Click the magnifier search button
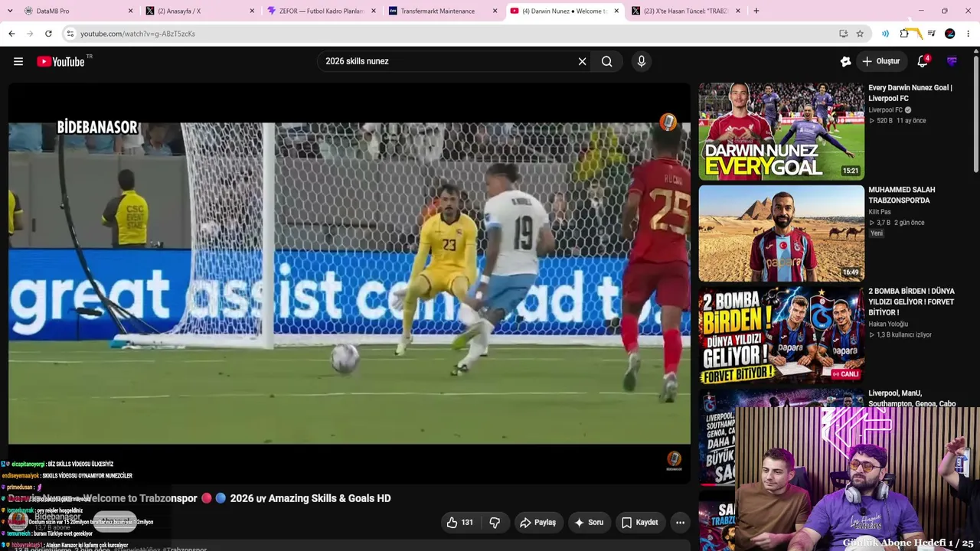The height and width of the screenshot is (551, 980). (607, 61)
